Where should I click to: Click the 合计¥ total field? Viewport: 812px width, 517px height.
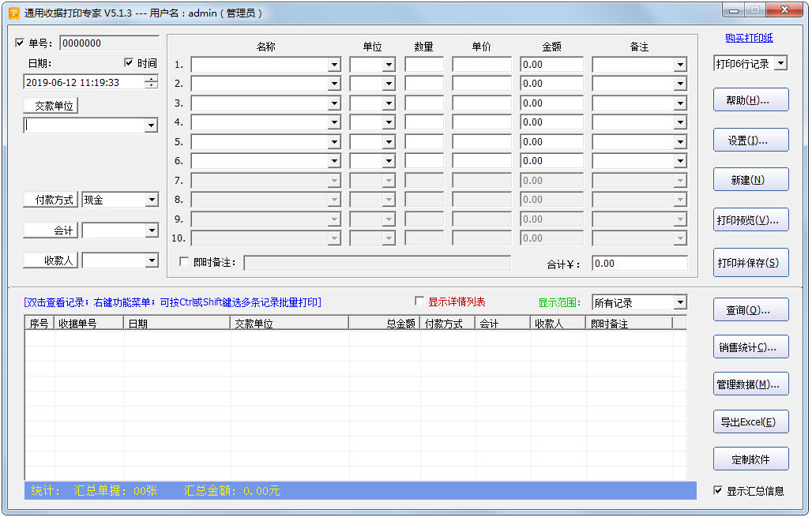640,264
